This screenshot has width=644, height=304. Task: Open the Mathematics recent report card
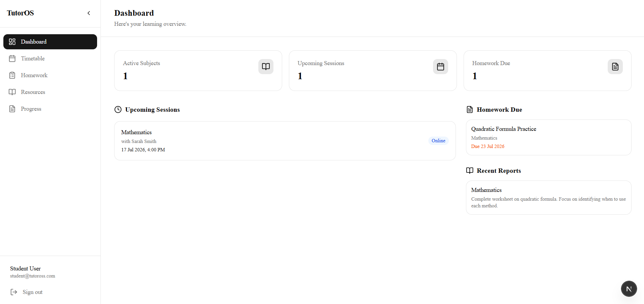pos(549,198)
